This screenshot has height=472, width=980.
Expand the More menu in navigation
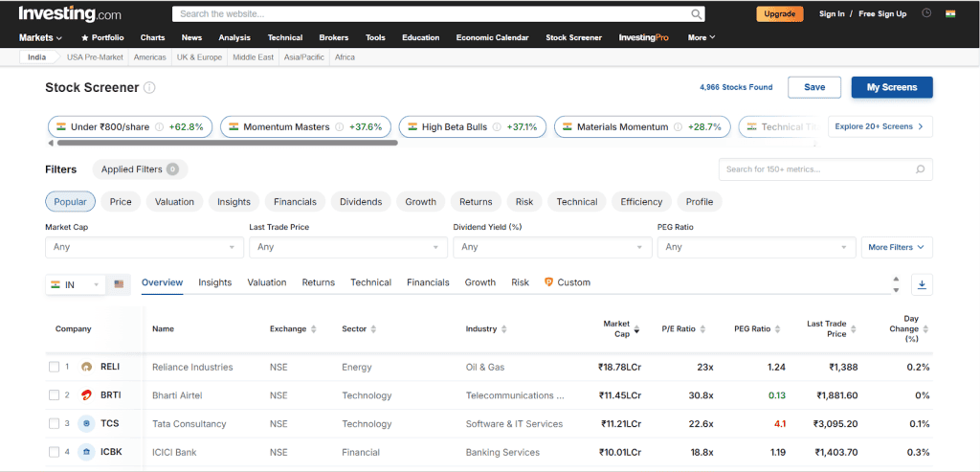(x=702, y=37)
